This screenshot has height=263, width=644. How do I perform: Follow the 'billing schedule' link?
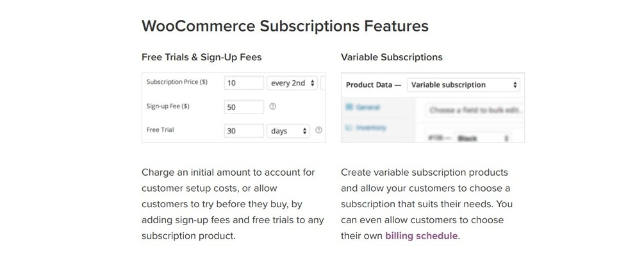[421, 235]
